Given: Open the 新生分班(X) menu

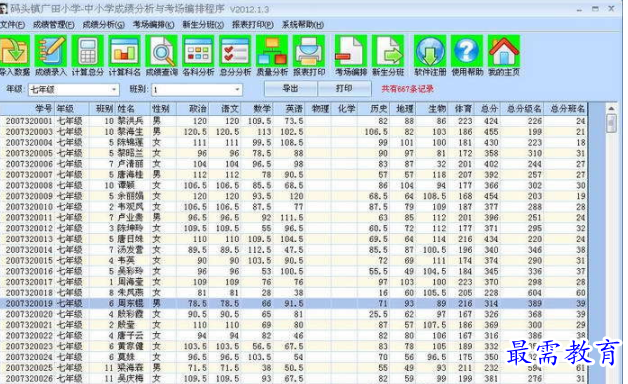Looking at the screenshot, I should point(203,25).
